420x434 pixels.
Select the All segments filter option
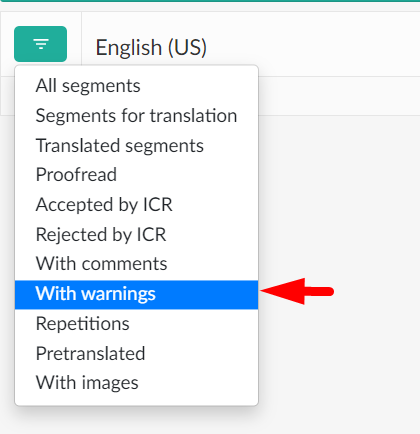(x=136, y=86)
